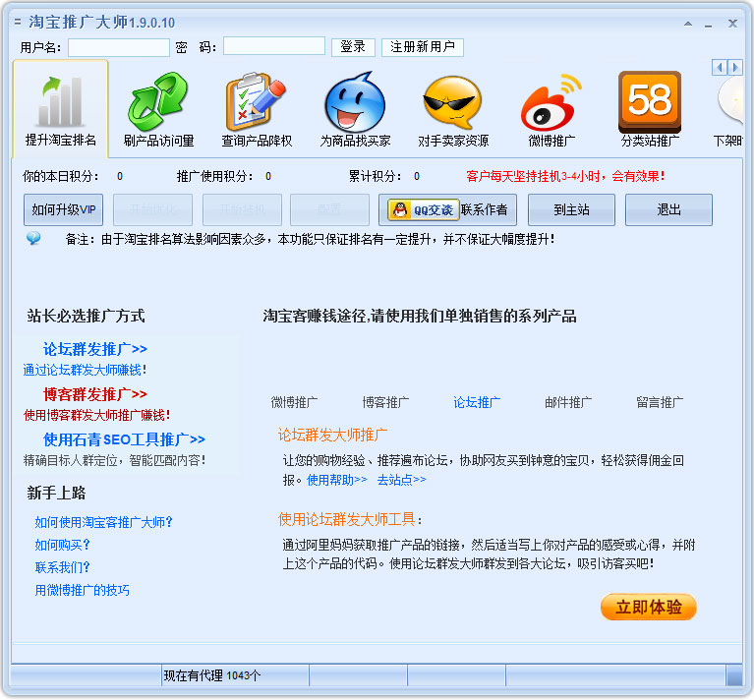Open the 使用帮助>> link
Viewport: 754px width, 700px height.
pos(336,480)
